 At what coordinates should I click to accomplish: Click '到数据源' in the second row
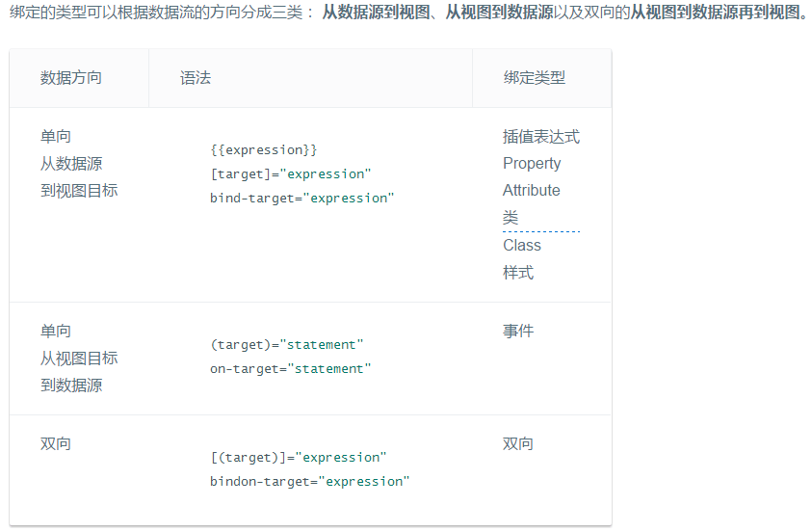click(x=71, y=385)
